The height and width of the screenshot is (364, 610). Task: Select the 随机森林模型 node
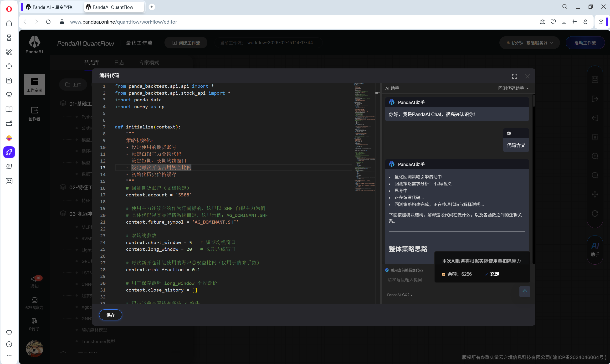click(x=94, y=330)
